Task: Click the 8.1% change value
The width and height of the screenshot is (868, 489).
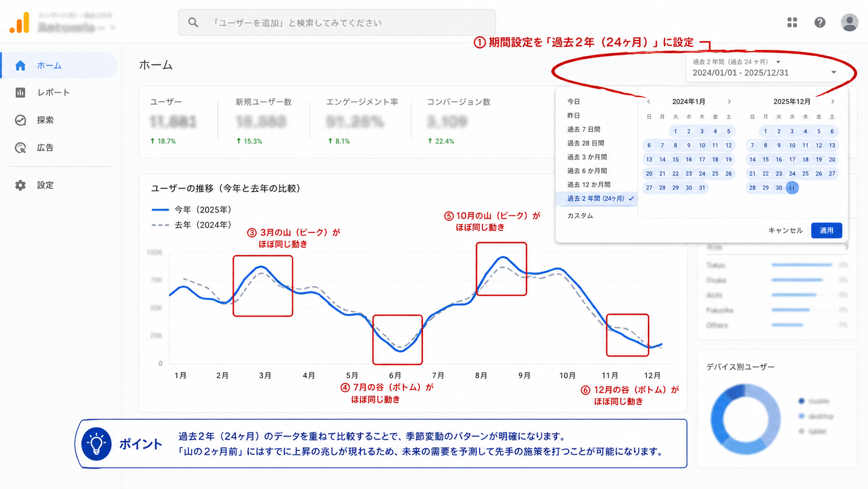Action: click(343, 141)
